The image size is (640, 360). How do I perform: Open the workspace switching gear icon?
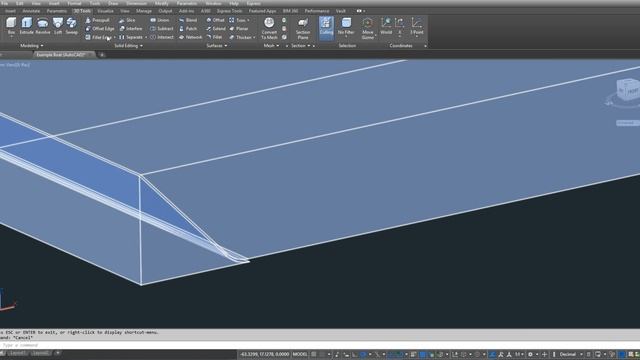[530, 354]
